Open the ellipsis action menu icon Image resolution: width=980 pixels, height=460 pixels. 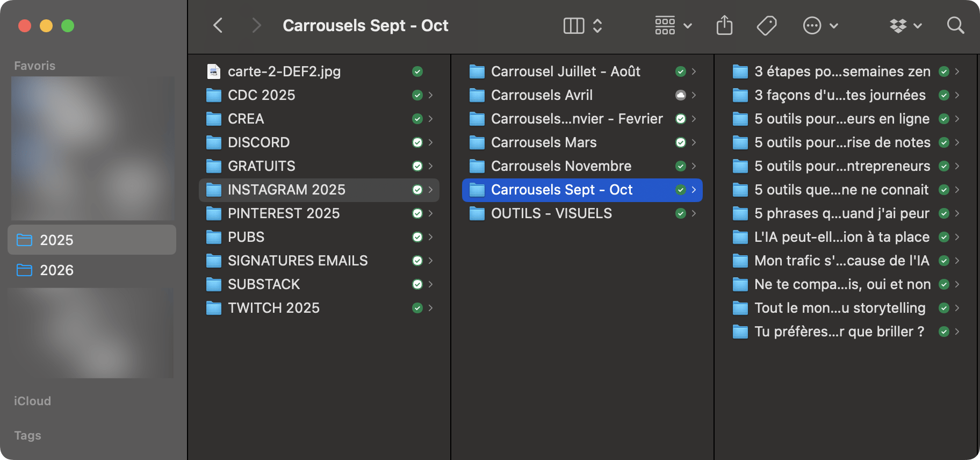pos(819,25)
